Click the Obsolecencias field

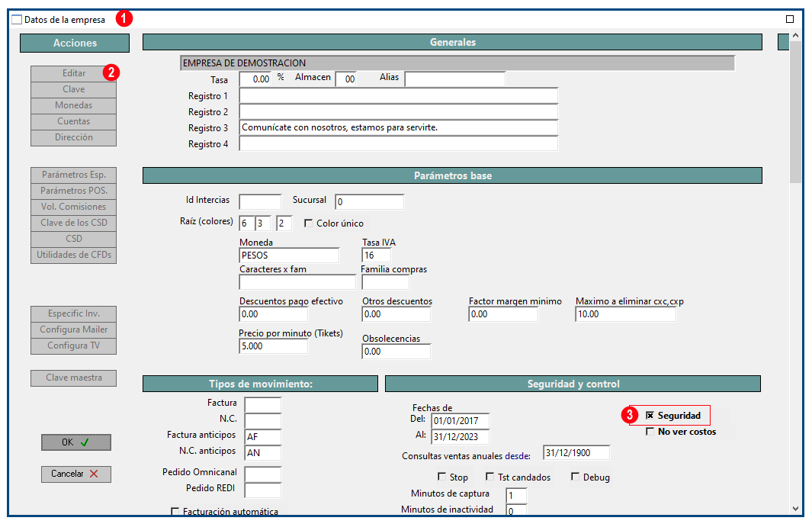[396, 352]
